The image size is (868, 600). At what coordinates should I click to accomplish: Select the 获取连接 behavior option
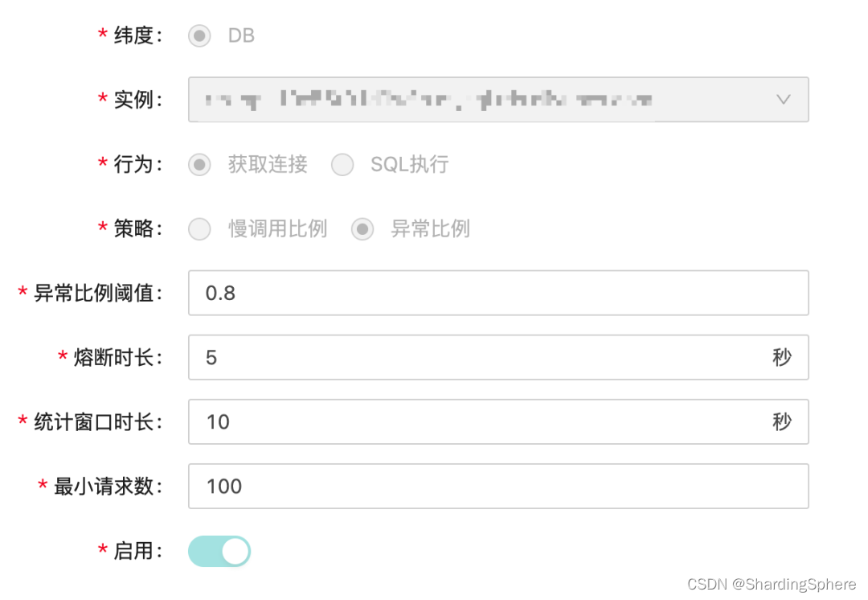pyautogui.click(x=199, y=164)
